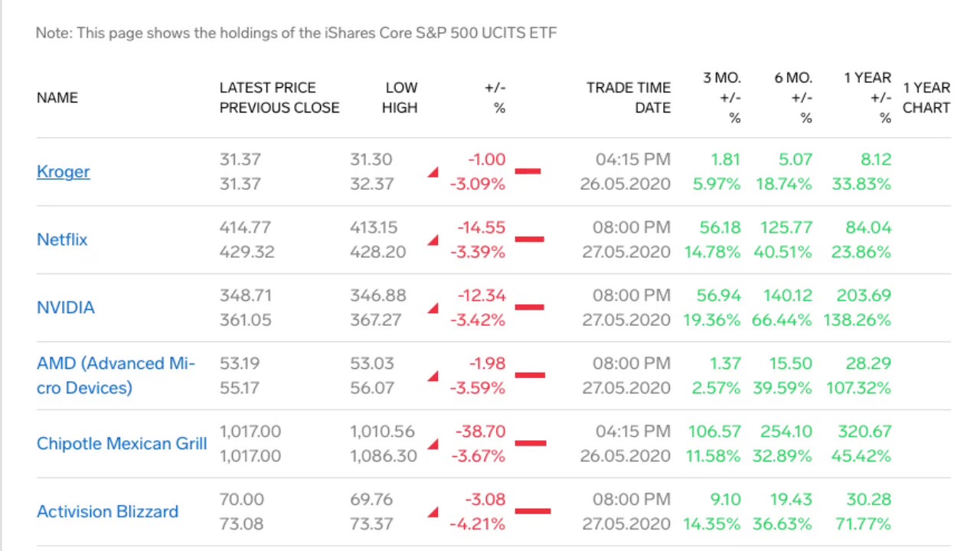Click the TRADE TIME DATE column header
980x551 pixels.
click(x=629, y=98)
